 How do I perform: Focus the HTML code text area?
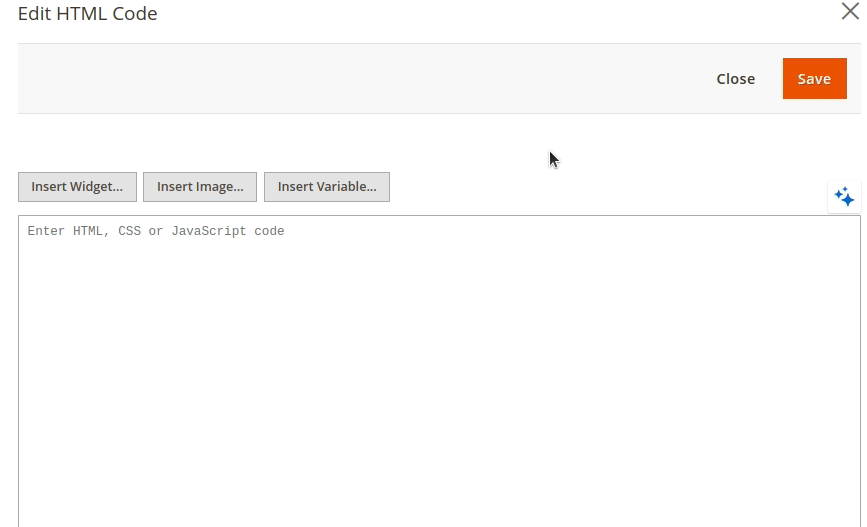tap(438, 370)
